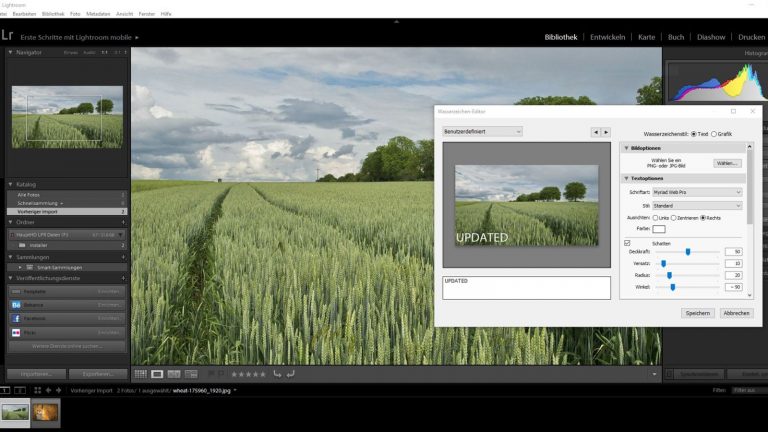Image resolution: width=768 pixels, height=432 pixels.
Task: Click the Facebook publish service icon
Action: point(16,318)
